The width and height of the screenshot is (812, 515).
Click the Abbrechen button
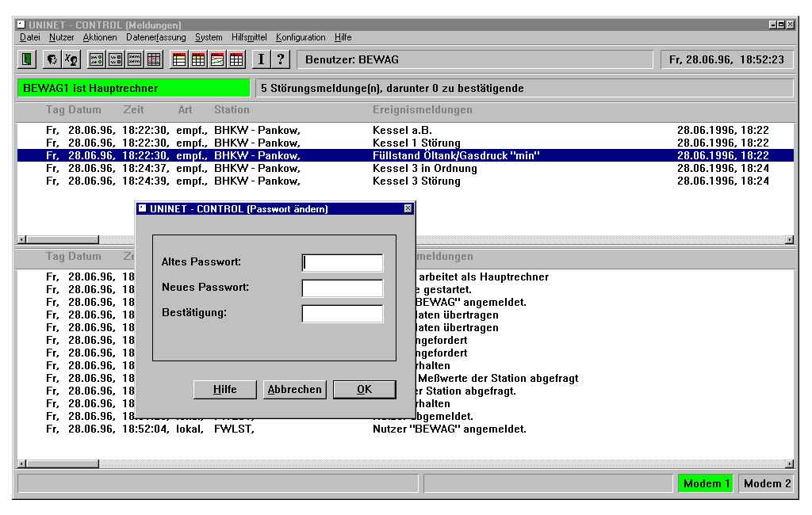coord(295,389)
